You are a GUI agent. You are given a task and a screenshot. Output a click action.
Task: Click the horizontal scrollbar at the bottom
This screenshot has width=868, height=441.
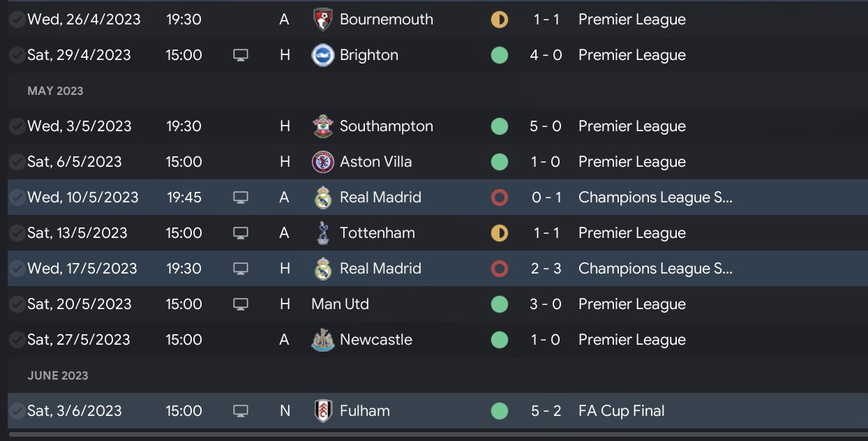tap(434, 436)
